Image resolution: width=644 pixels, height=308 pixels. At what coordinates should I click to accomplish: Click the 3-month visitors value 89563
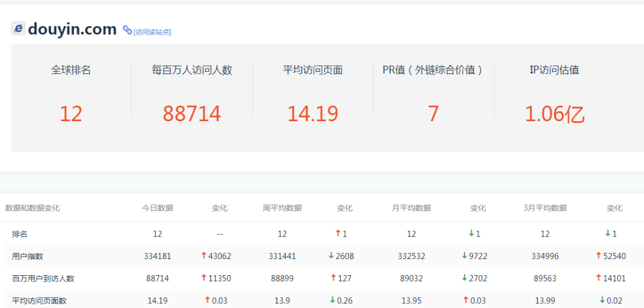545,278
